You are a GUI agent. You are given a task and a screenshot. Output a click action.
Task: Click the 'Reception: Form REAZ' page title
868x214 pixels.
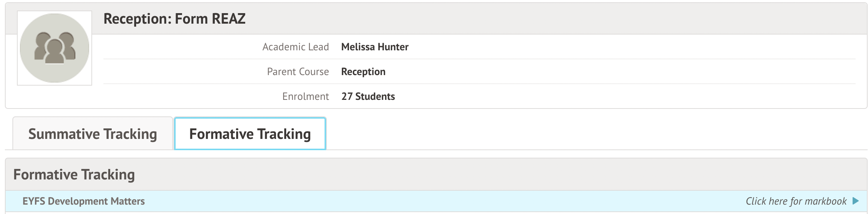pyautogui.click(x=175, y=19)
